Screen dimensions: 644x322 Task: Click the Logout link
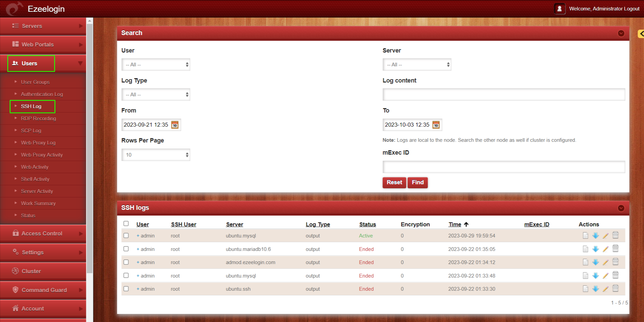coord(632,9)
